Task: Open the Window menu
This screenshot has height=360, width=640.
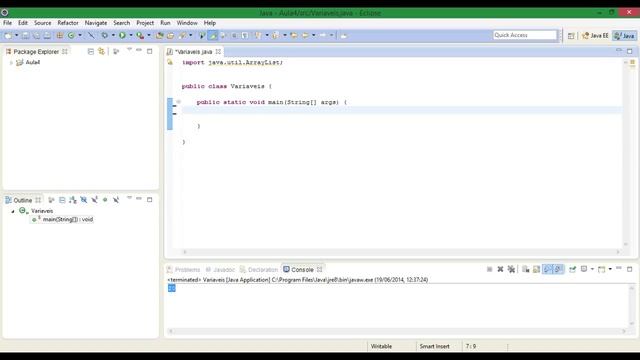Action: coord(187,23)
